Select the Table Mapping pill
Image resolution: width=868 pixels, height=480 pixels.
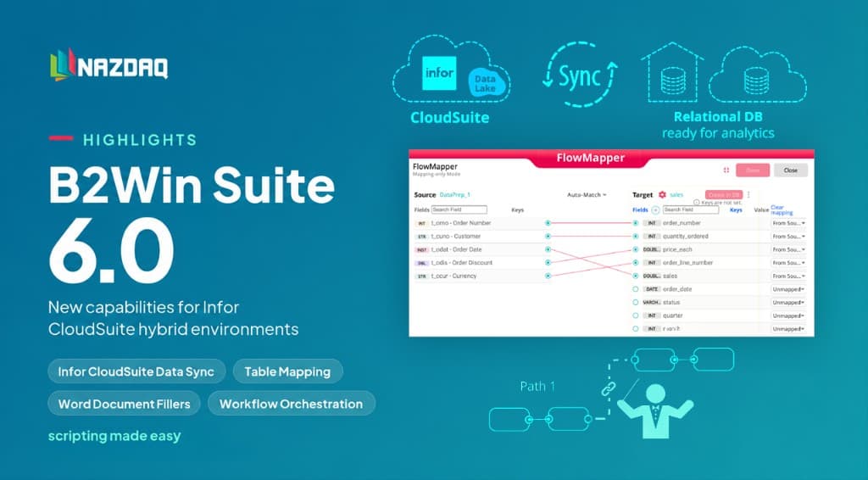coord(288,371)
